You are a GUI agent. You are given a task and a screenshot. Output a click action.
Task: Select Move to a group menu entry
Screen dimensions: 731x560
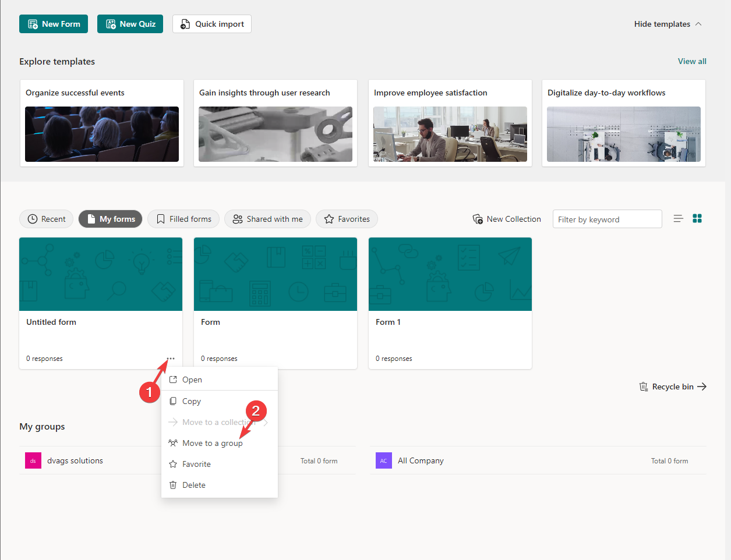(220, 443)
